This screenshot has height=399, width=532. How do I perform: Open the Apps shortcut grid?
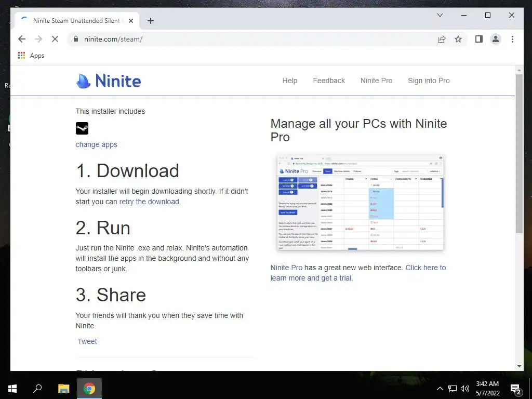31,55
